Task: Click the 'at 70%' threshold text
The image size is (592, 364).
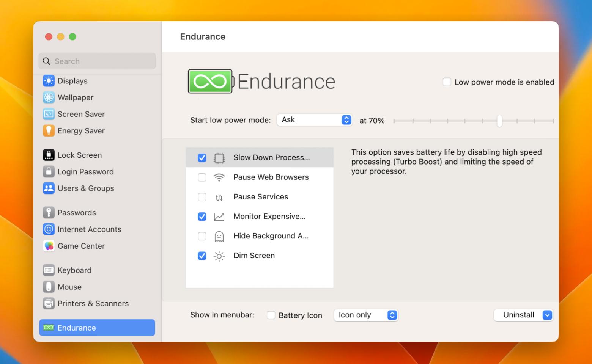Action: (372, 121)
